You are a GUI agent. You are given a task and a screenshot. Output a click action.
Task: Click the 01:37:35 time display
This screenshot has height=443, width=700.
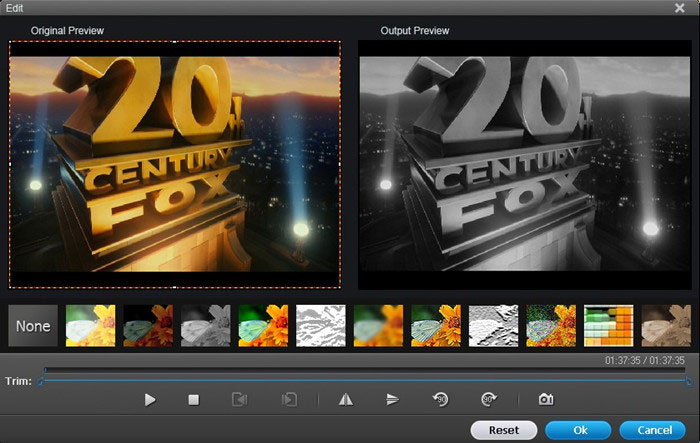(645, 360)
